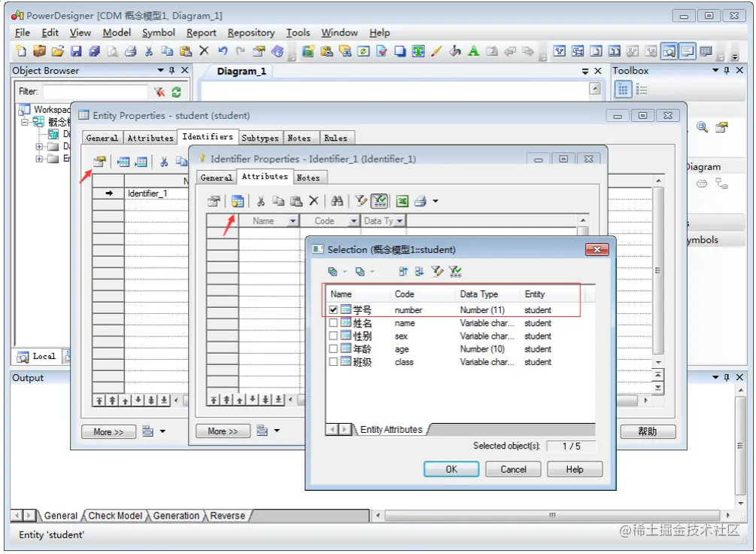The image size is (756, 554).
Task: Toggle Toolbox list view button
Action: pyautogui.click(x=641, y=90)
